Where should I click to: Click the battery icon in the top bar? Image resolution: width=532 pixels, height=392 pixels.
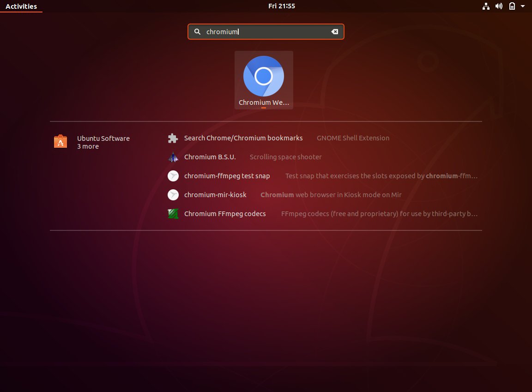[x=512, y=6]
